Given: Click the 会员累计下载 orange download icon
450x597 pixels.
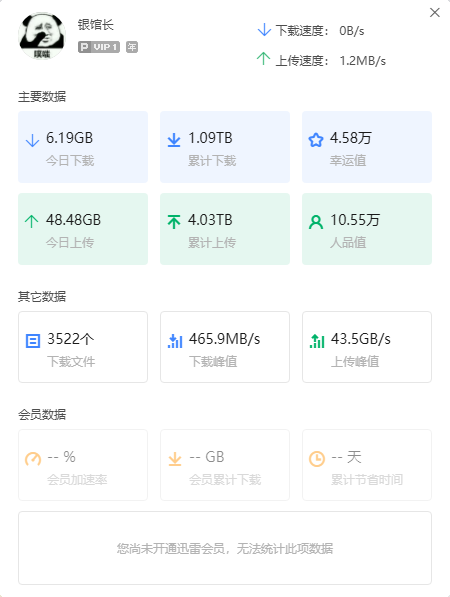Looking at the screenshot, I should click(x=175, y=459).
